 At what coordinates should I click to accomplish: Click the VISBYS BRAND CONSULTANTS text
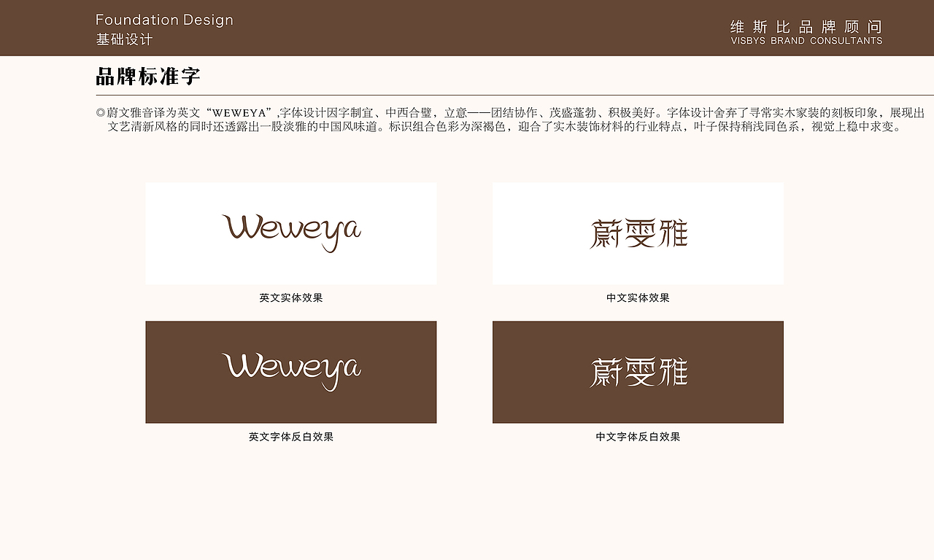coord(806,41)
